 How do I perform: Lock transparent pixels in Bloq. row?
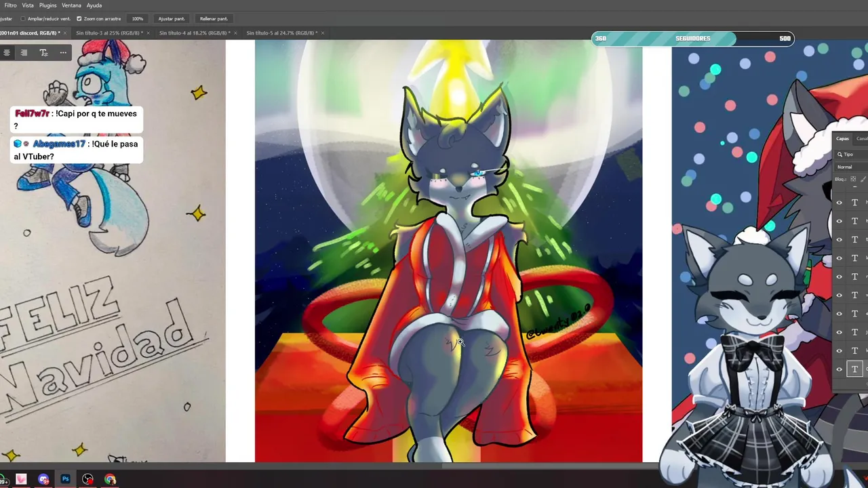click(x=853, y=179)
